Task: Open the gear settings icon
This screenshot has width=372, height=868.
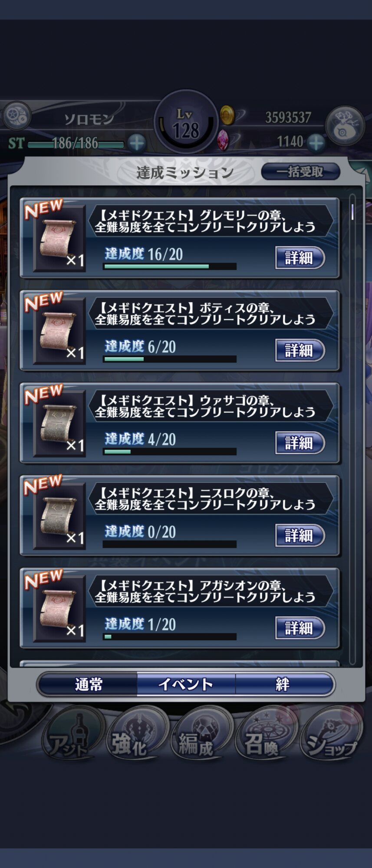Action: 16,116
